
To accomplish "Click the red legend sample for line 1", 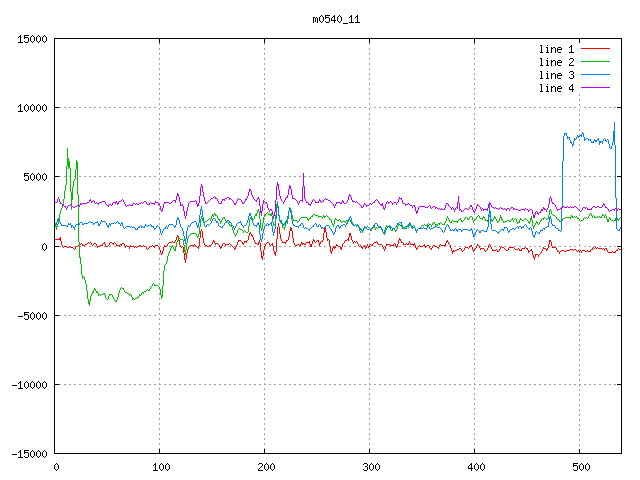I will click(596, 49).
